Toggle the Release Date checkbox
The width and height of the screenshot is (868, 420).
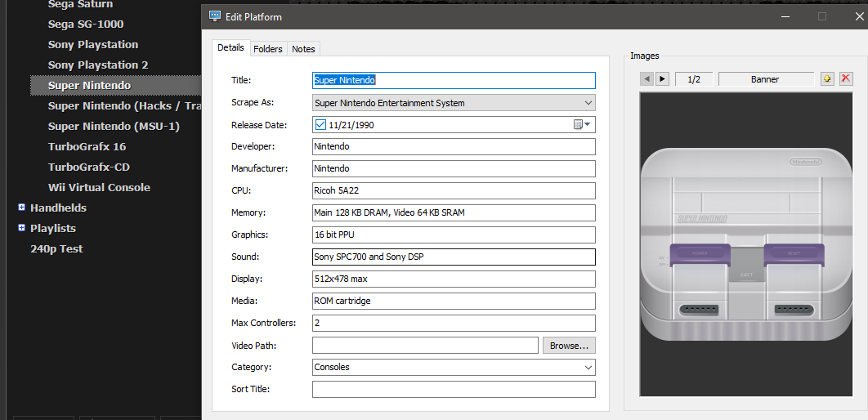coord(320,125)
